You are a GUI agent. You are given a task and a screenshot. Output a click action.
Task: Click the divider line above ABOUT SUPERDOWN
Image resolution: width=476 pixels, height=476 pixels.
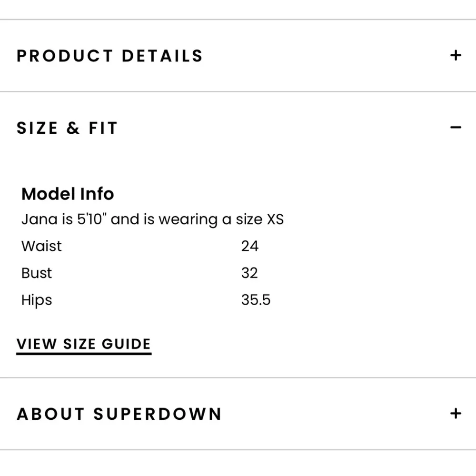coord(238,378)
